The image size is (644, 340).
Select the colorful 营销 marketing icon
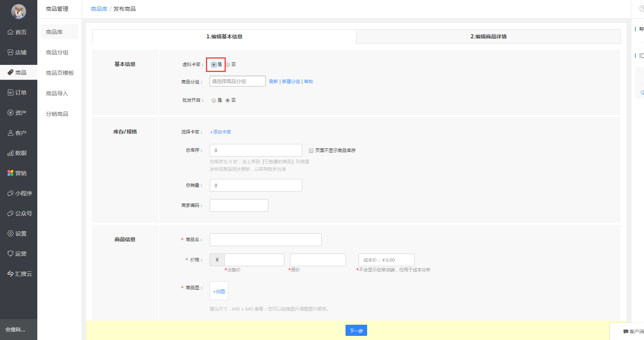point(10,173)
